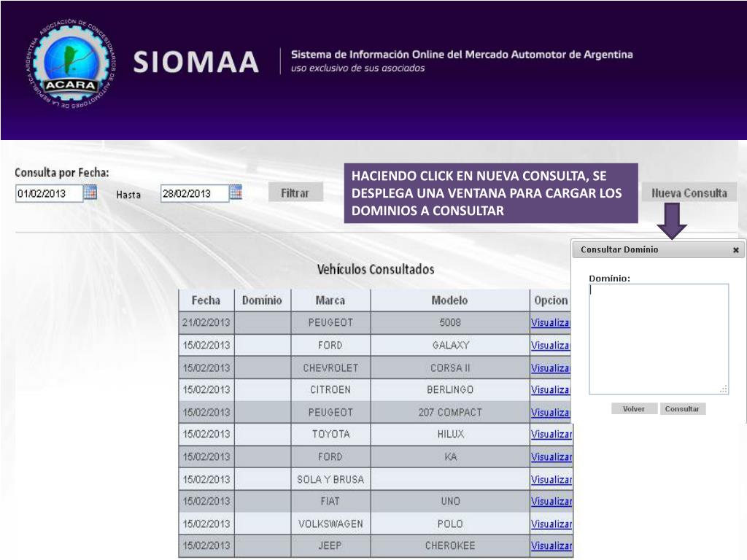
Task: Open Visualizar link for CHEVROLET CORSA II
Action: pos(550,368)
